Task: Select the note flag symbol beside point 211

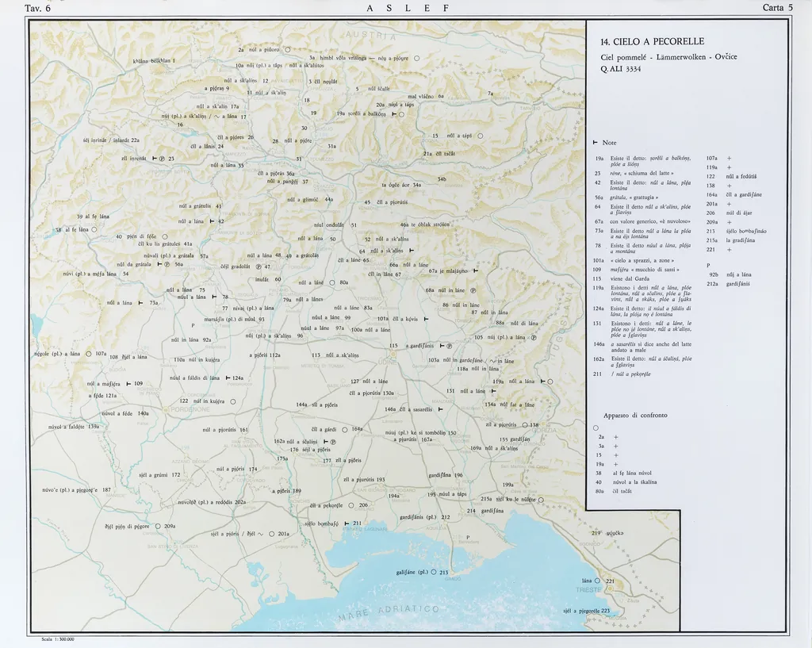Action: (x=346, y=523)
